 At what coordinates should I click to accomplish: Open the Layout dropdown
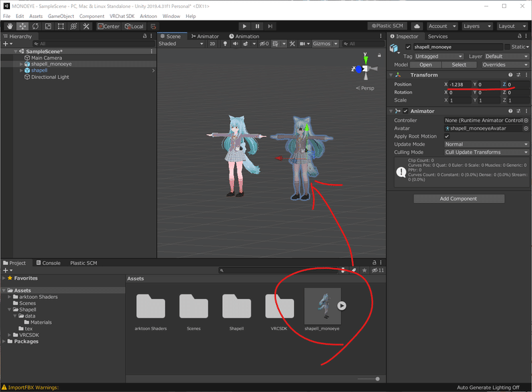point(512,26)
